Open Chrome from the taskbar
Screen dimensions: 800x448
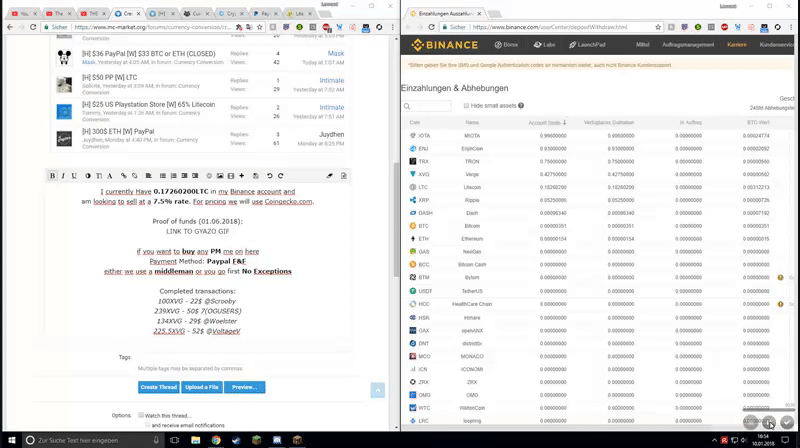coord(216,440)
